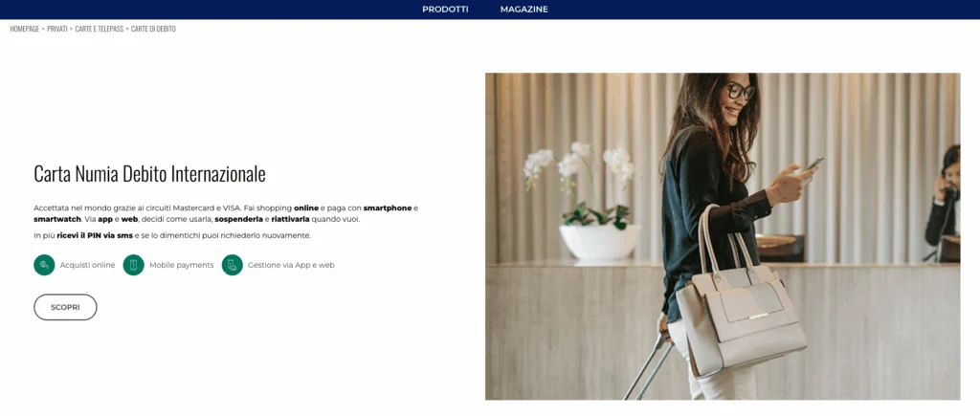Click the ricevi il PIN via sms text
The width and height of the screenshot is (980, 416).
(95, 235)
